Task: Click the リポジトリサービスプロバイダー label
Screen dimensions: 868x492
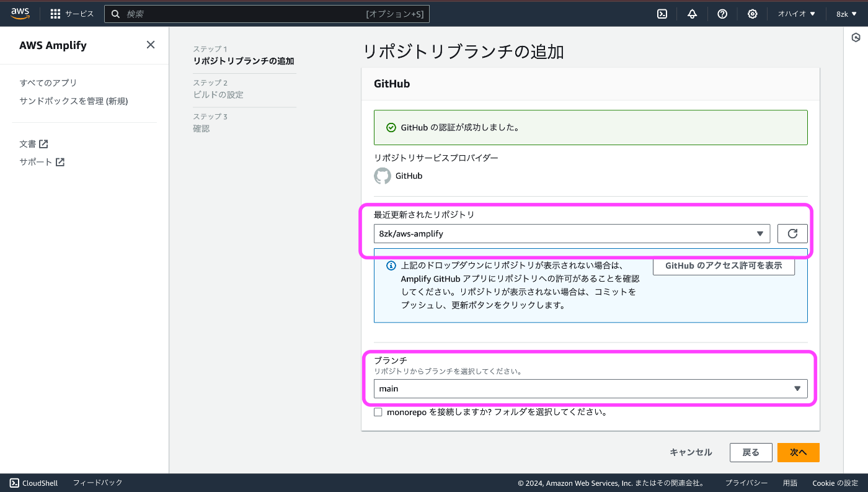Action: point(436,158)
